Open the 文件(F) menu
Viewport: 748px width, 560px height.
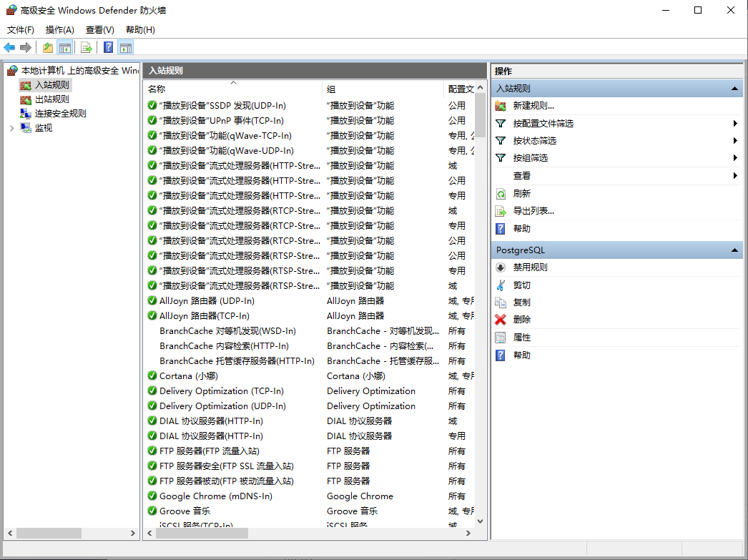[x=21, y=30]
